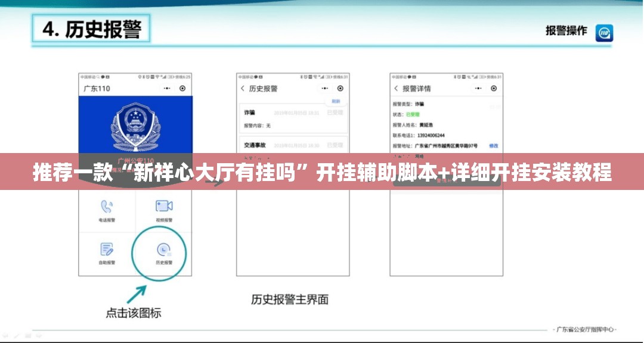This screenshot has height=343, width=644.
Task: Tap the 自助报警 notepad icon
Action: click(107, 249)
